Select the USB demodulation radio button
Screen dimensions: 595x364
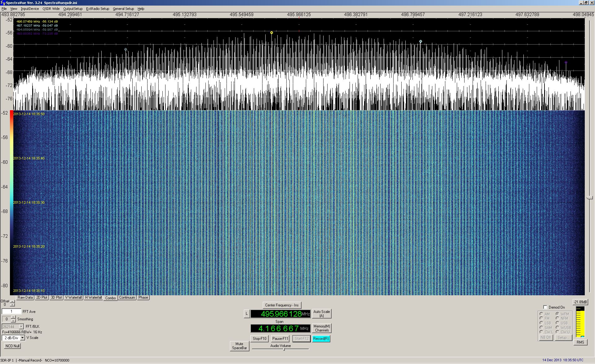coord(557,323)
